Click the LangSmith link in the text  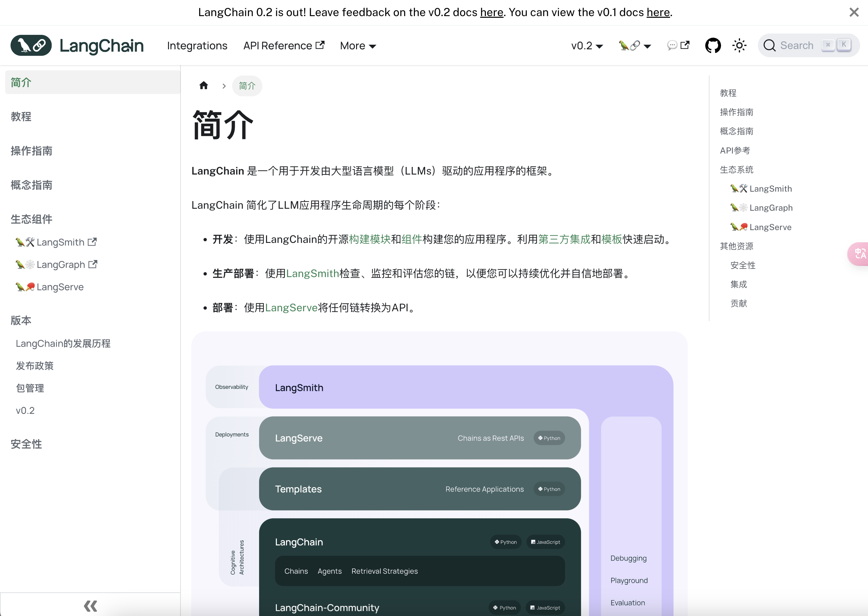pos(313,273)
